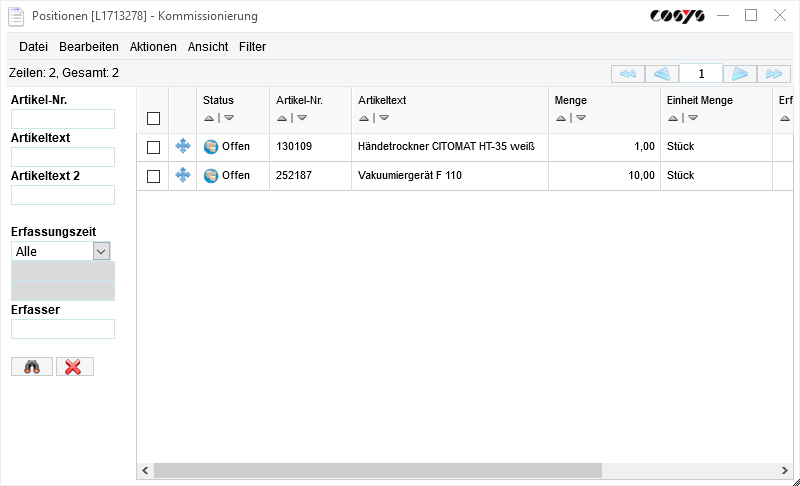Check the box for Vakuumiergerät F 110 row
Image resolution: width=800 pixels, height=486 pixels.
(x=153, y=176)
